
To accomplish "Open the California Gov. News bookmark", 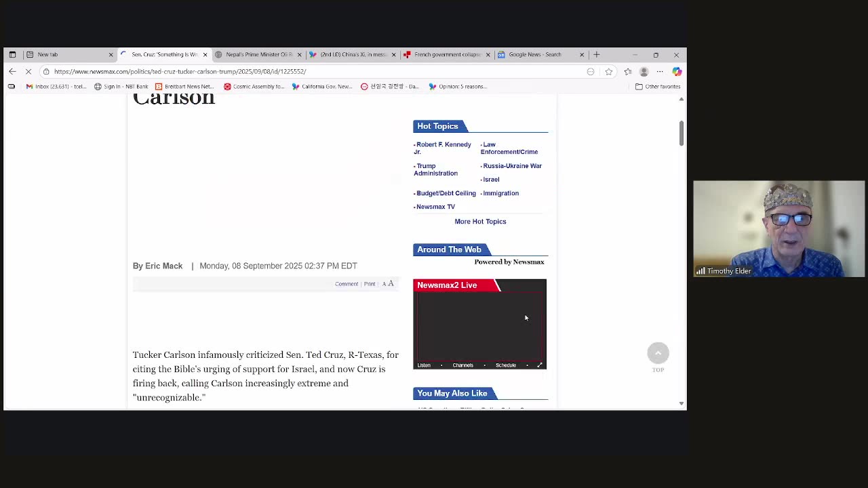I will (322, 86).
